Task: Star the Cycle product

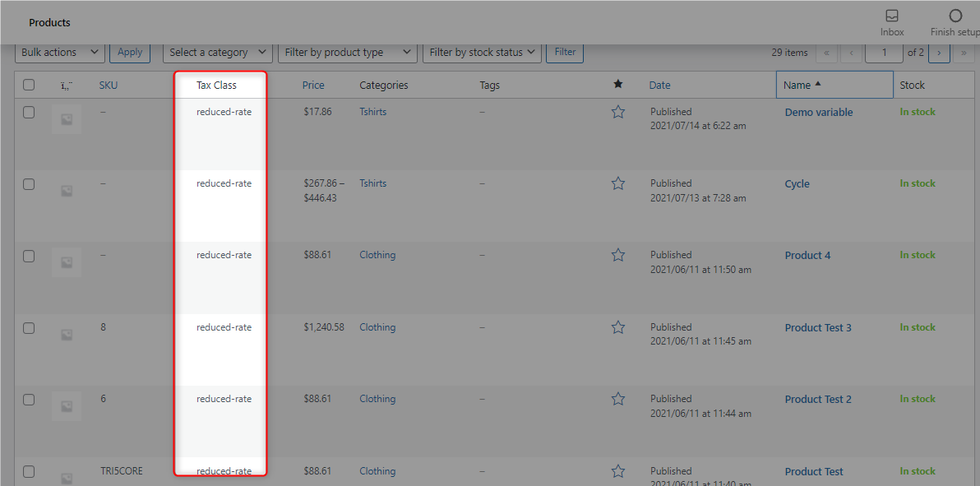Action: click(618, 183)
